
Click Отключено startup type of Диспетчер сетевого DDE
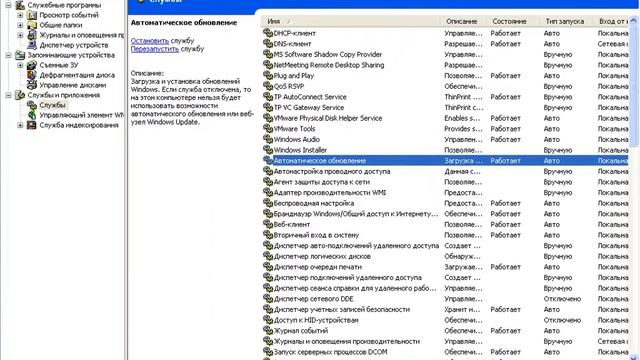562,299
